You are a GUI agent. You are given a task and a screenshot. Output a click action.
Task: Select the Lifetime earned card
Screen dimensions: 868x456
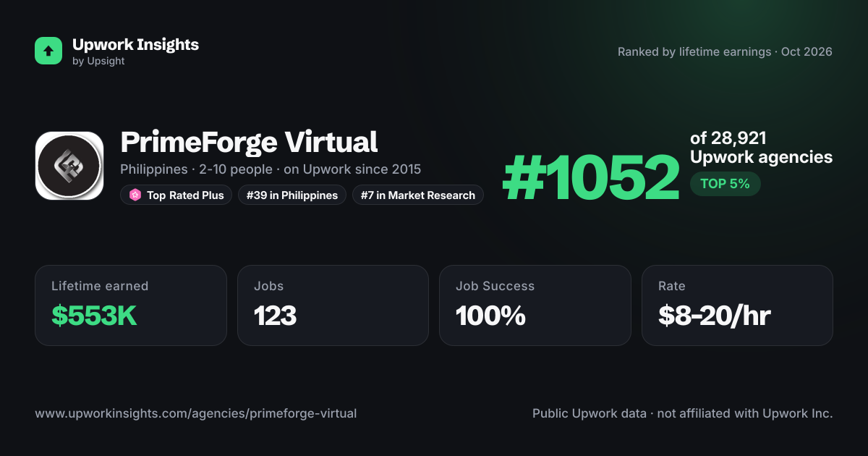point(131,305)
